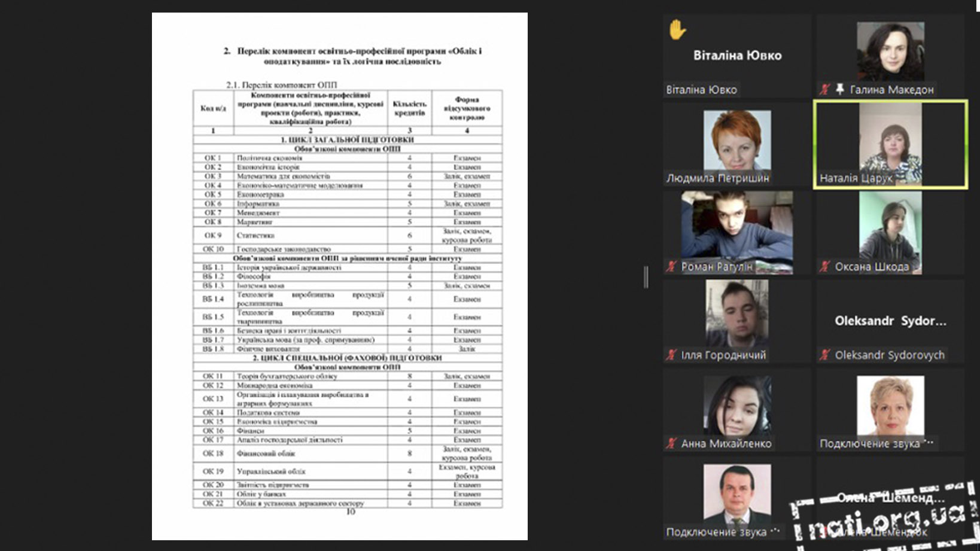Click section row '2. ЦИКЛ СПЕЦІАЛЬНОЇ (ФАХОВОЇ) ПІДГОТОВКИ'
This screenshot has height=551, width=980.
coord(347,358)
